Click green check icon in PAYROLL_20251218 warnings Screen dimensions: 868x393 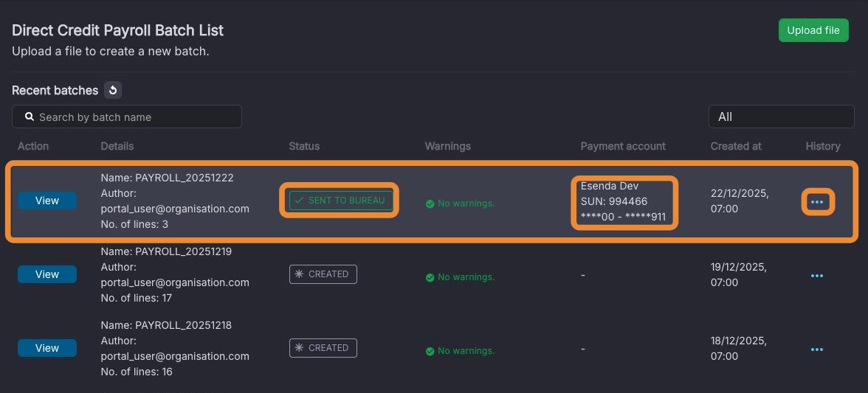tap(430, 351)
